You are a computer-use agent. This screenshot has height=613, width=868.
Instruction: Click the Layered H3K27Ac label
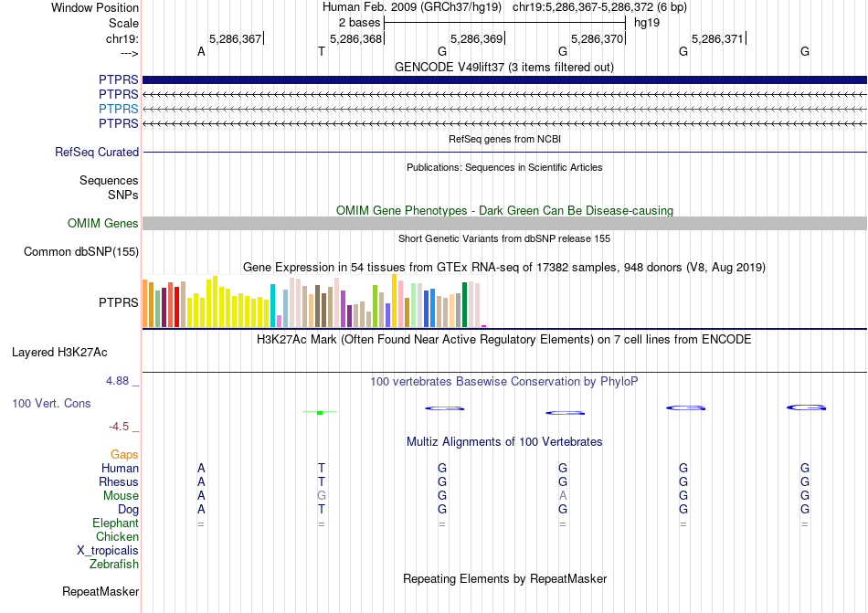click(59, 353)
